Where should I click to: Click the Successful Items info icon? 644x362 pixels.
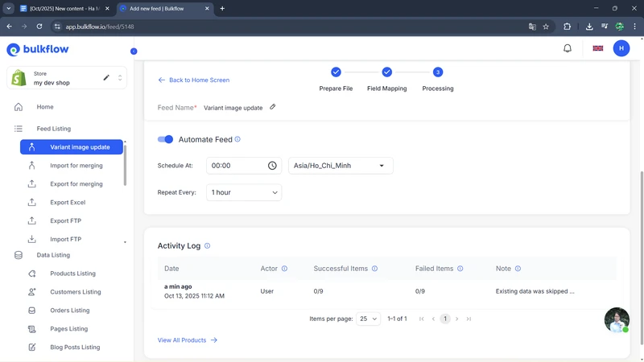click(375, 269)
